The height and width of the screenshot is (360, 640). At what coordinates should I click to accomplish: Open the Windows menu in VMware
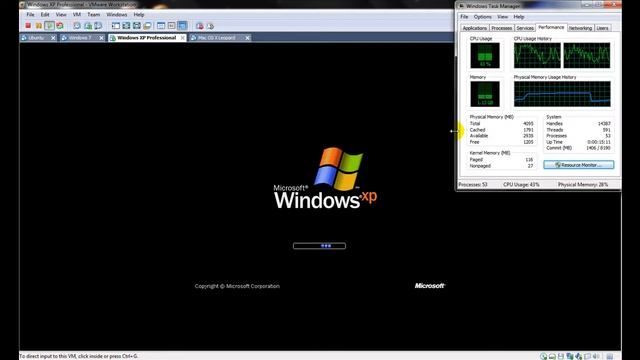pyautogui.click(x=117, y=14)
